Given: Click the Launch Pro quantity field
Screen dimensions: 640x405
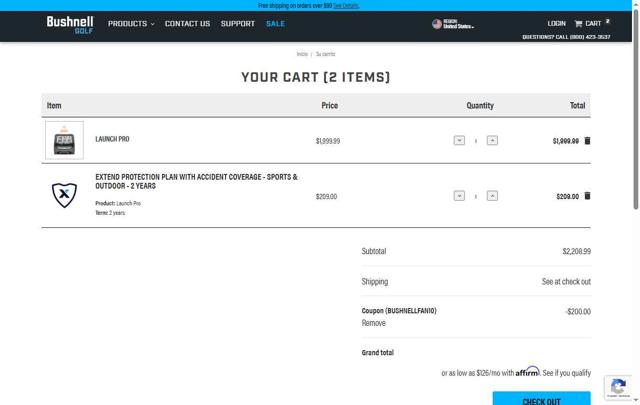Looking at the screenshot, I should [x=476, y=141].
